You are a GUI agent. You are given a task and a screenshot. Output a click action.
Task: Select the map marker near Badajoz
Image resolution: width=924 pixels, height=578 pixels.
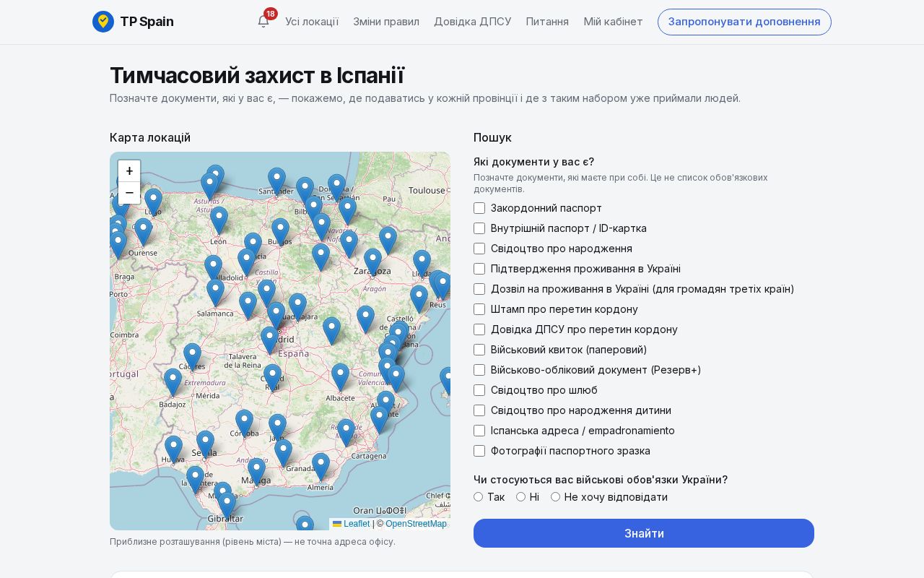coord(173,382)
